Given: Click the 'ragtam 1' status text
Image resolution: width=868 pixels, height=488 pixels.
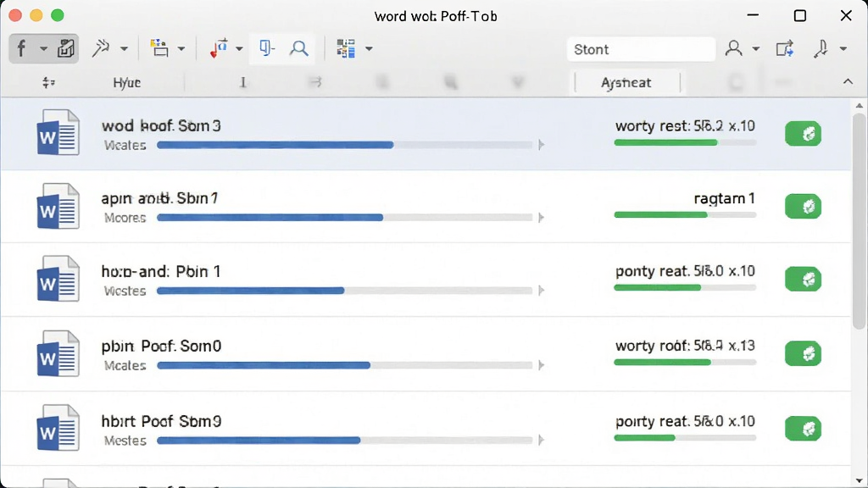Looking at the screenshot, I should click(725, 198).
